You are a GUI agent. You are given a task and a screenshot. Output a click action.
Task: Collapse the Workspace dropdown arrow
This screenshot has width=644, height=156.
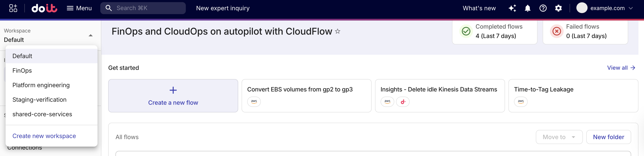pyautogui.click(x=91, y=35)
